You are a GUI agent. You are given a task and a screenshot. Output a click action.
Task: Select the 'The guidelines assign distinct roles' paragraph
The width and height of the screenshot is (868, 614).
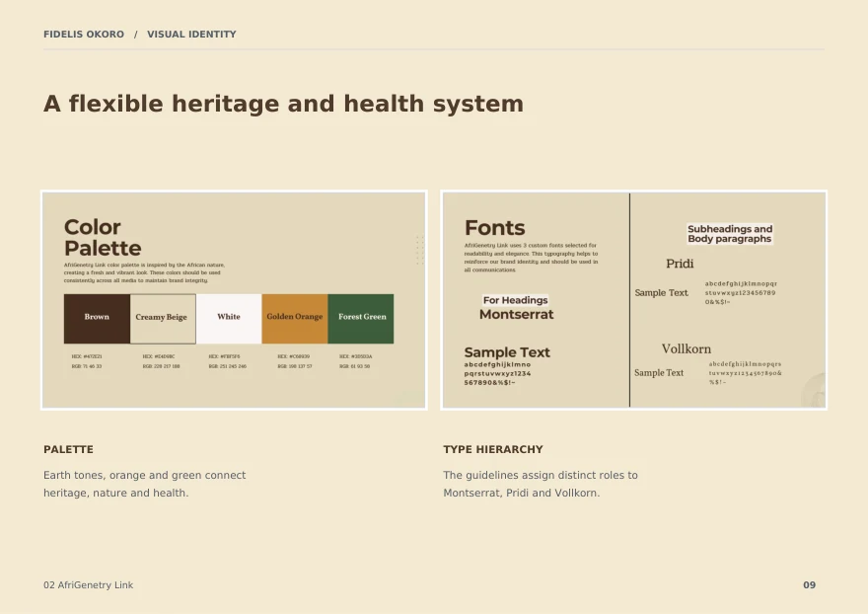(541, 484)
